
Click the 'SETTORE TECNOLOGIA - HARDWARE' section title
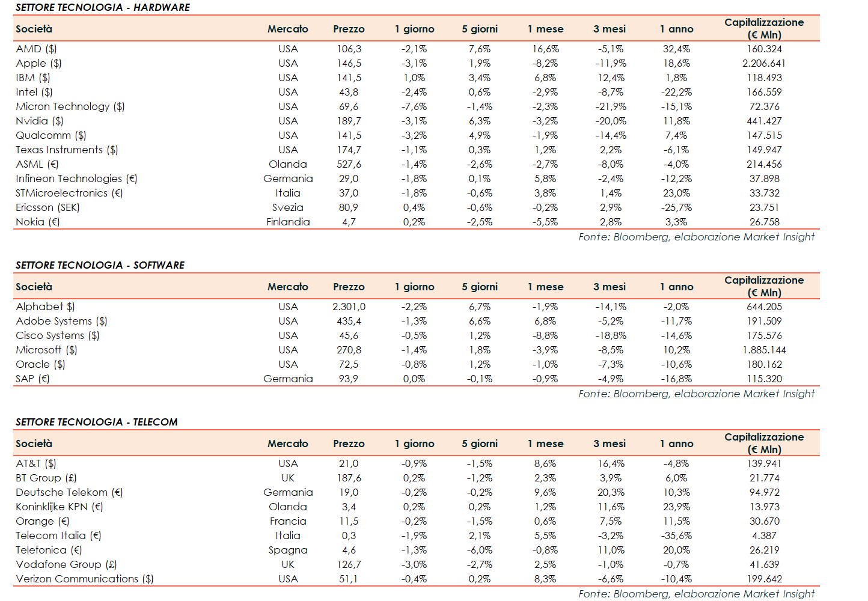102,7
